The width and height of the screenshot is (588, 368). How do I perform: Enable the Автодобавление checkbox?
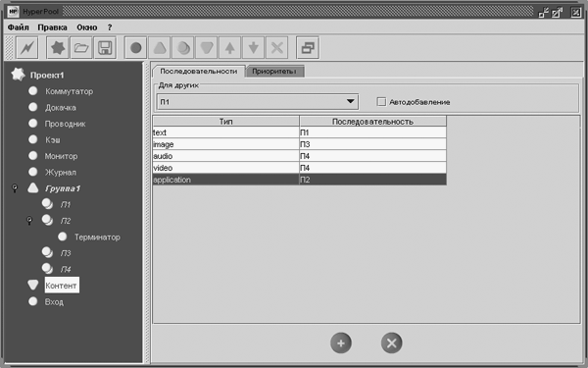(x=381, y=102)
